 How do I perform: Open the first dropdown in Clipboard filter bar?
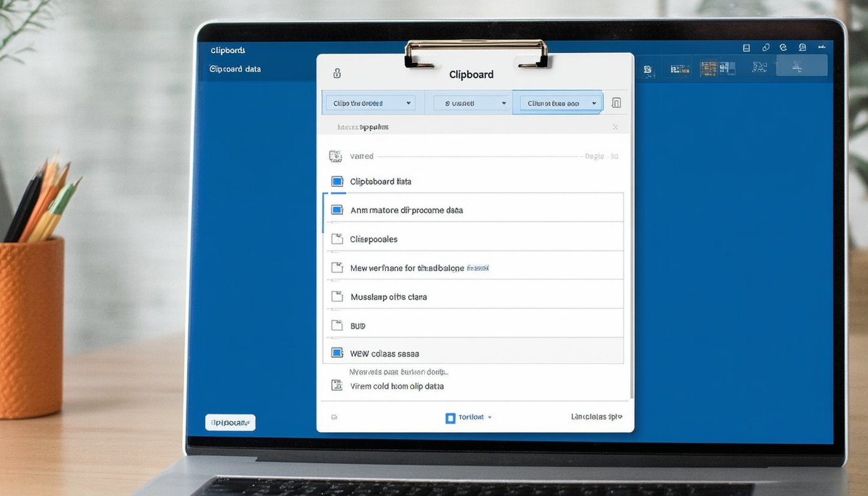[x=371, y=103]
